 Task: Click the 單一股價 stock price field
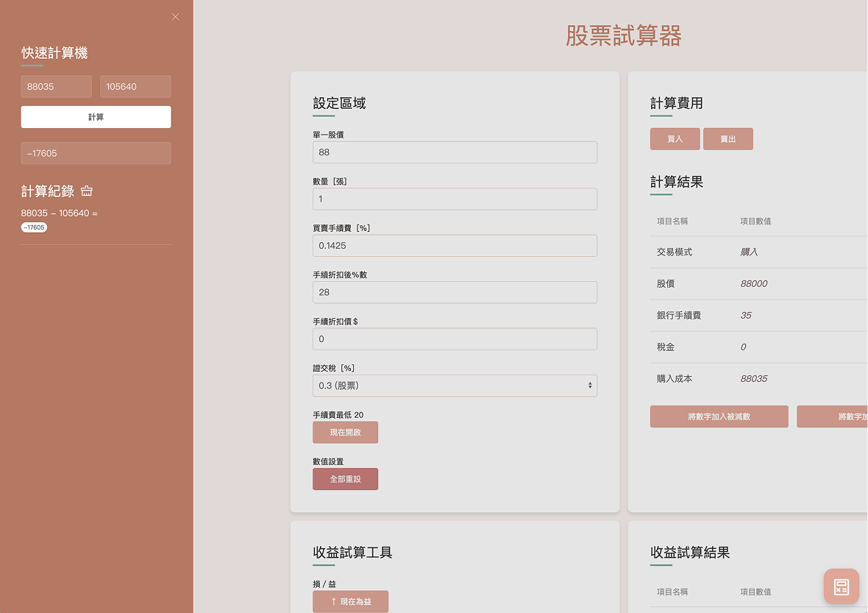[x=455, y=152]
